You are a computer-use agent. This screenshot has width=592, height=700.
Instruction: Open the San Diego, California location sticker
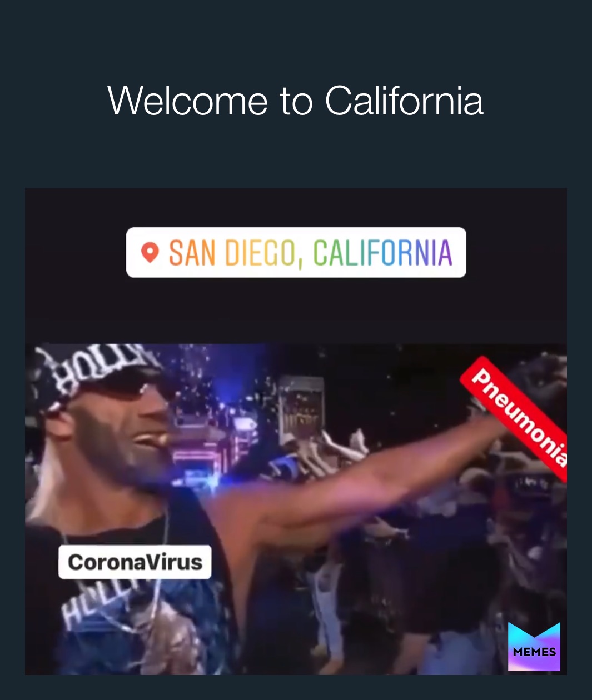[296, 252]
